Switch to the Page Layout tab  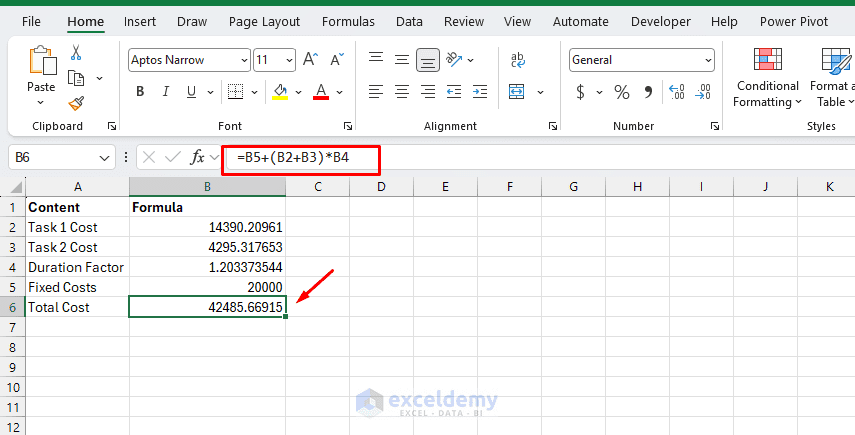click(264, 22)
